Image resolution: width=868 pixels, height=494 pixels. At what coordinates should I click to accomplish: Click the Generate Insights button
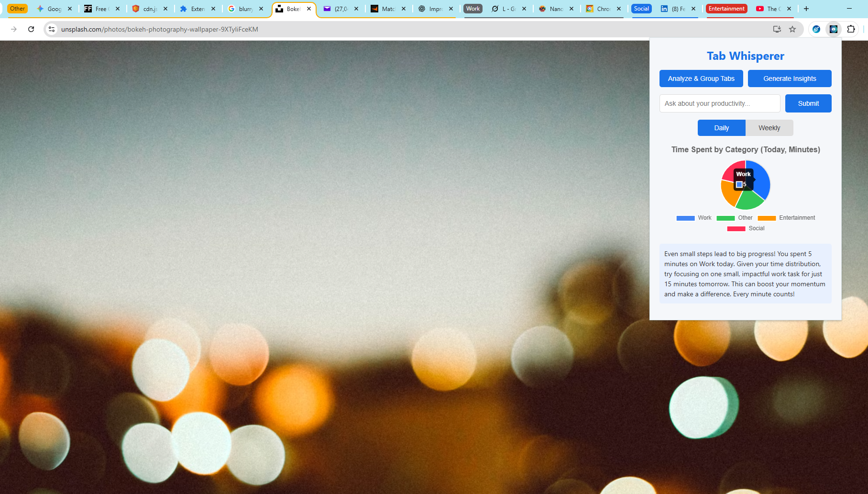790,79
